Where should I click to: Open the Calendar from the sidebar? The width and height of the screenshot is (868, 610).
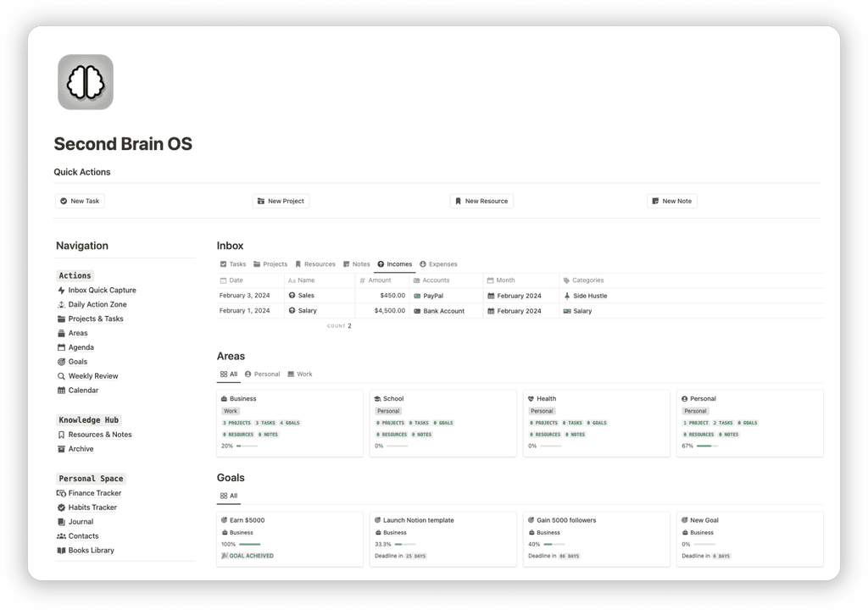click(83, 390)
